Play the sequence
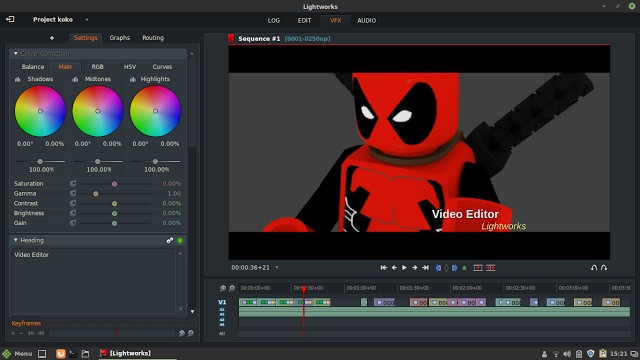This screenshot has width=640, height=360. pos(404,268)
